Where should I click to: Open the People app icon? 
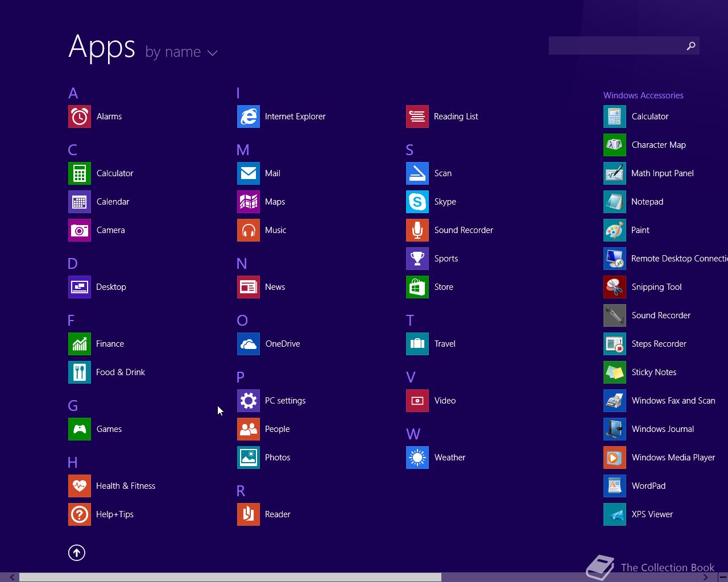(249, 429)
